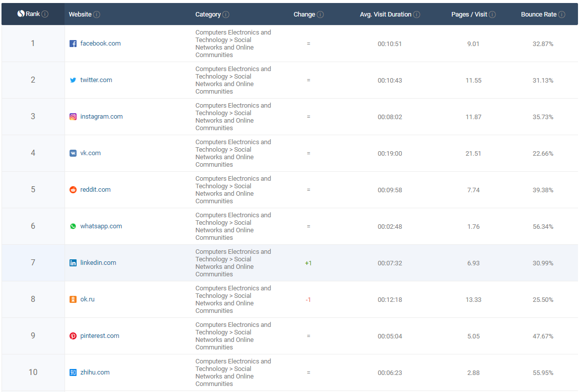Image resolution: width=585 pixels, height=392 pixels.
Task: Click bounce rate 56.34% for whatsapp.com
Action: click(x=543, y=227)
